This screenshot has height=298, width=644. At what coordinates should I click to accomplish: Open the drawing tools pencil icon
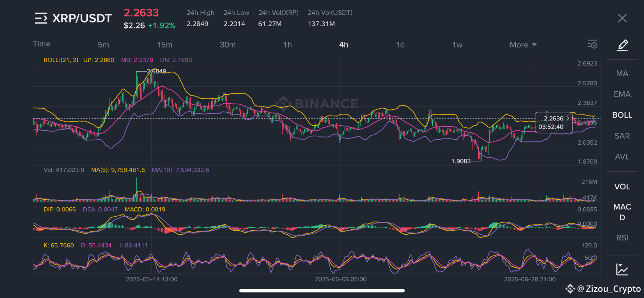click(622, 45)
